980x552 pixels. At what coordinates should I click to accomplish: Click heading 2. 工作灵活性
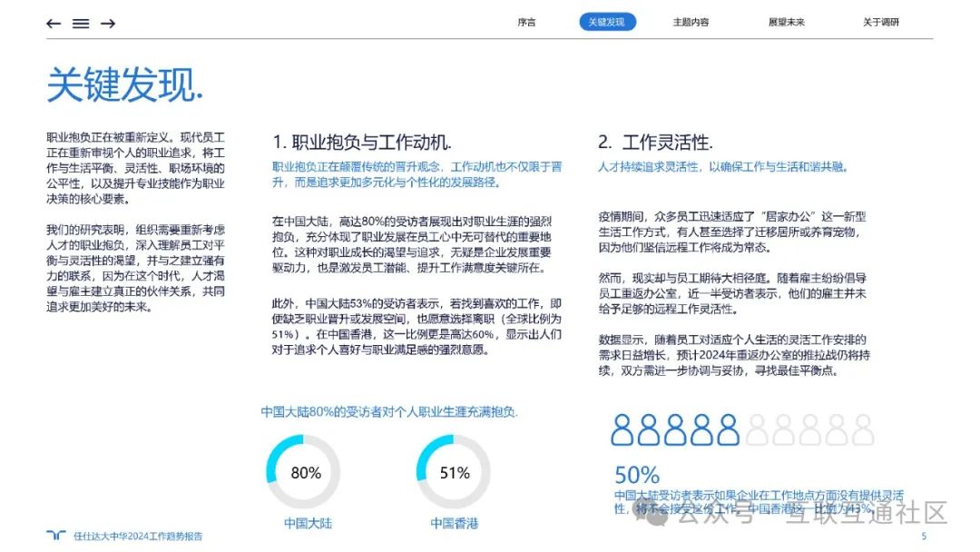click(x=655, y=142)
